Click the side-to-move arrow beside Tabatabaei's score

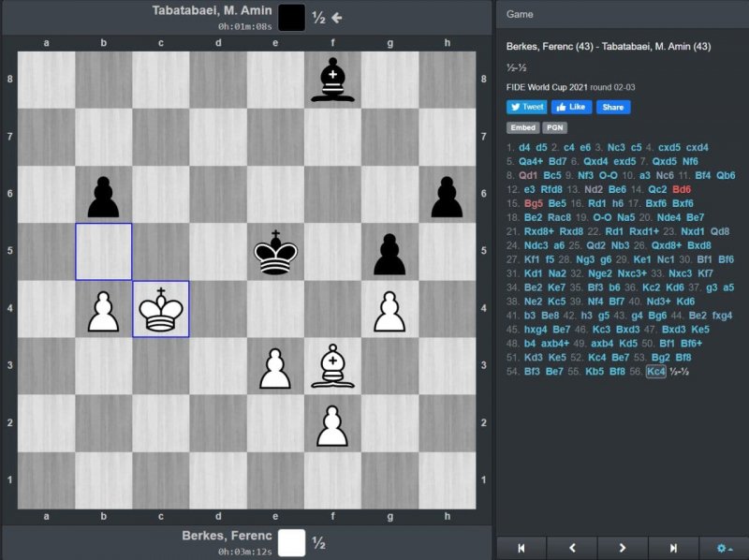[336, 17]
